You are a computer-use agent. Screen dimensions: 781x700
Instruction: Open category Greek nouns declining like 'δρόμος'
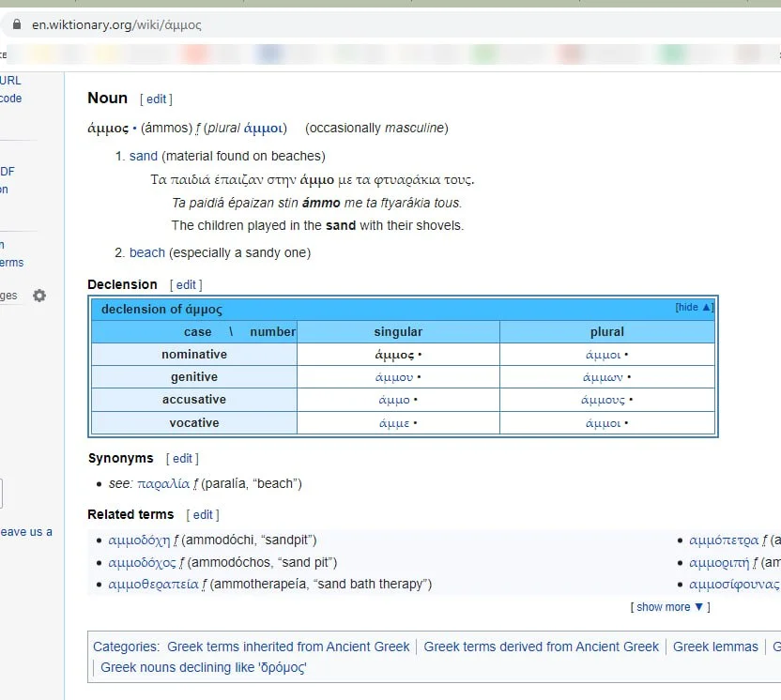[x=204, y=667]
